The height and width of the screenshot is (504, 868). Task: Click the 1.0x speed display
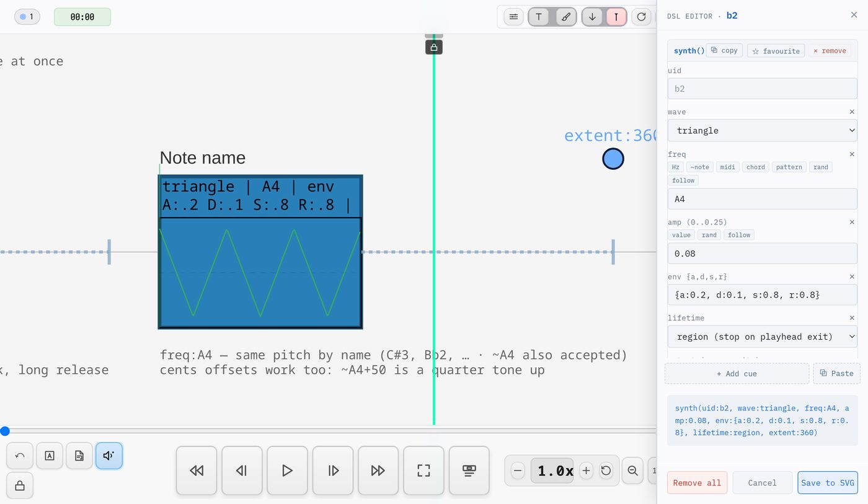point(552,471)
